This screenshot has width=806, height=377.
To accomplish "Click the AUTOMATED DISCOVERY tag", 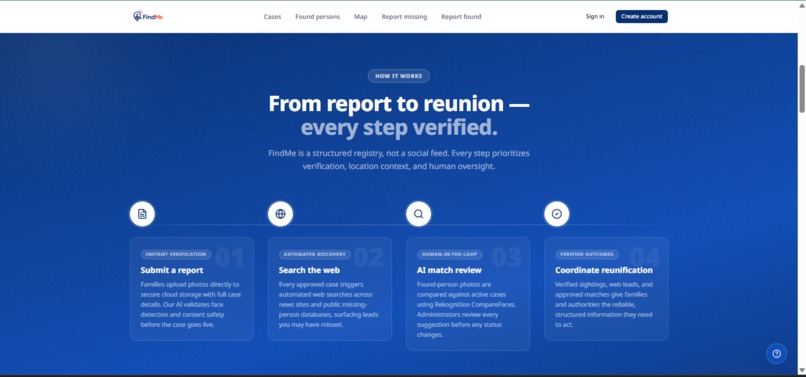I will pos(315,254).
